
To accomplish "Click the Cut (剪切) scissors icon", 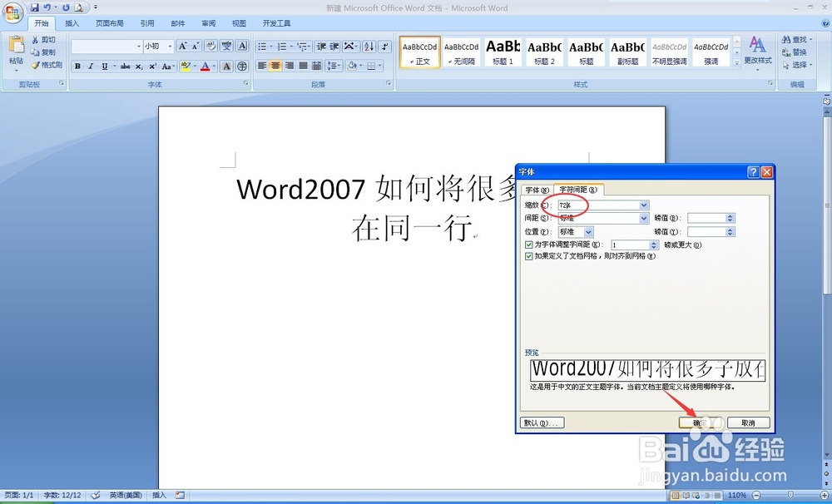I will (x=34, y=40).
